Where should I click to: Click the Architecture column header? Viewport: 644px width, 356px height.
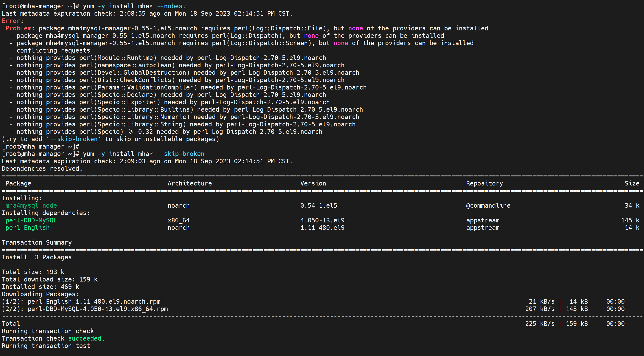[x=190, y=184]
